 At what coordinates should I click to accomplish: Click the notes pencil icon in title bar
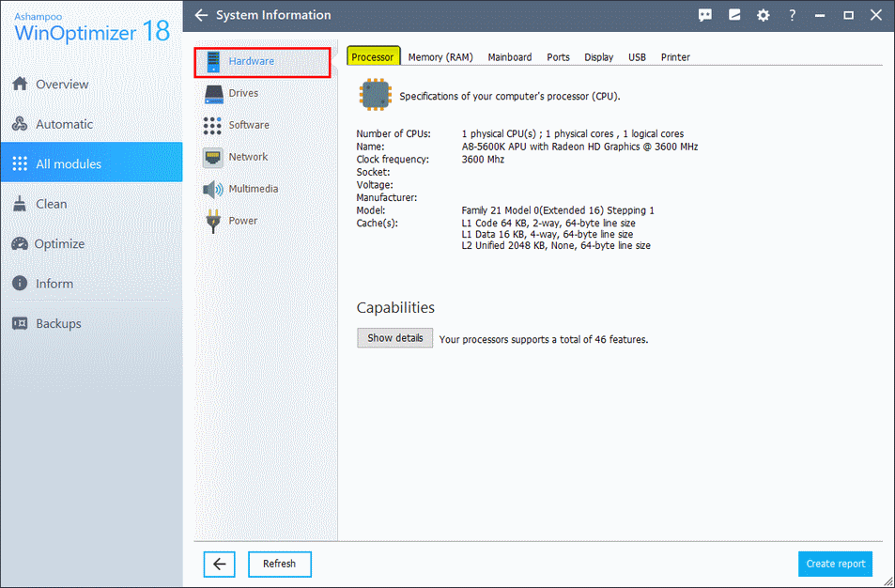click(x=734, y=15)
